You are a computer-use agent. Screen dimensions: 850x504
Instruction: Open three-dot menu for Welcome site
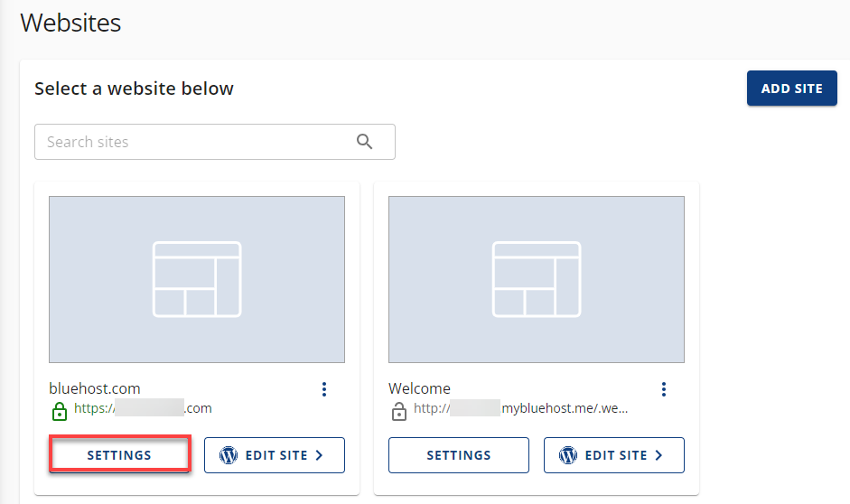coord(664,389)
